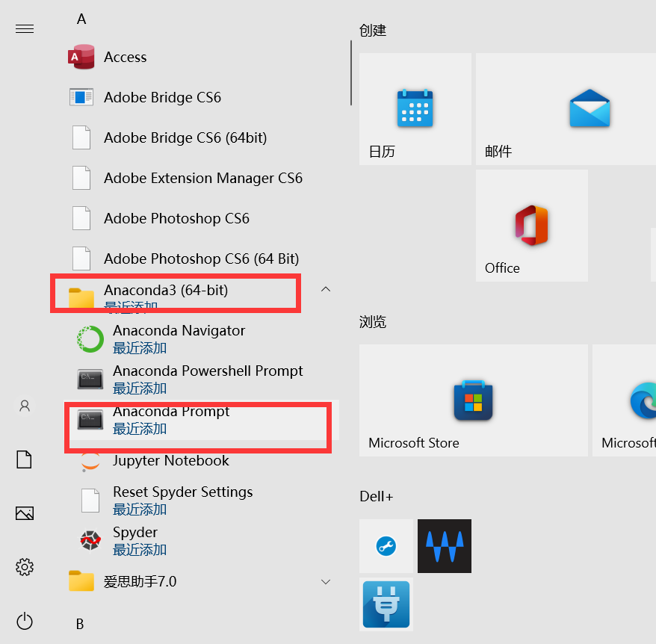Open the 邮件 mail tile
This screenshot has width=656, height=644.
(566, 109)
